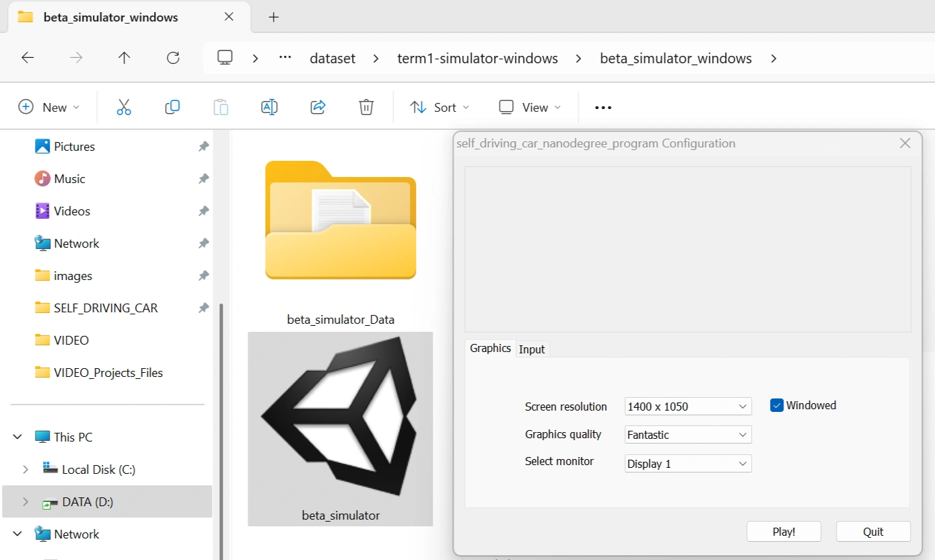Open the images folder in sidebar
This screenshot has height=560, width=935.
73,275
